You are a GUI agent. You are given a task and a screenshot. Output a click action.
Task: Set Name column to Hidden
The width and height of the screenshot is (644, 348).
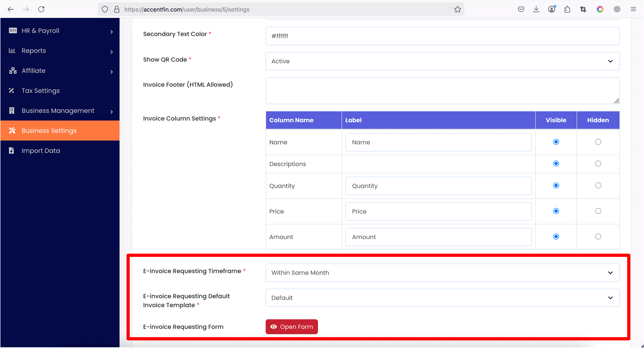(x=598, y=142)
